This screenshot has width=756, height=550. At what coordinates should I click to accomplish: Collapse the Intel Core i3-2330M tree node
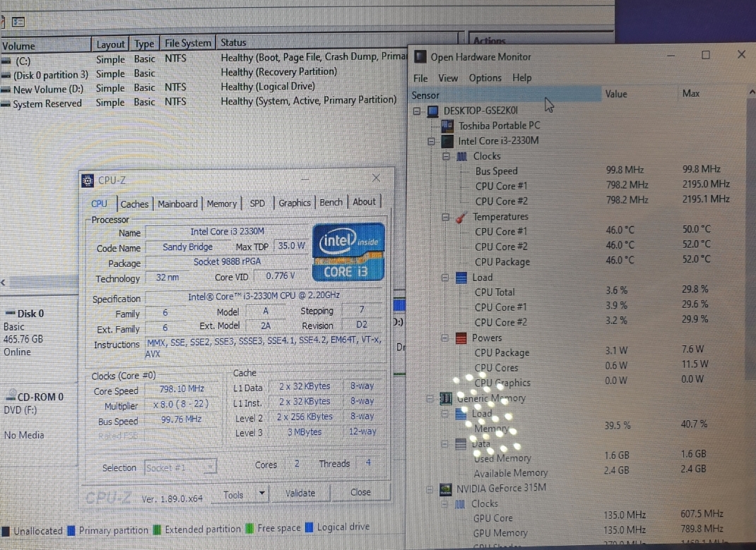pos(431,141)
